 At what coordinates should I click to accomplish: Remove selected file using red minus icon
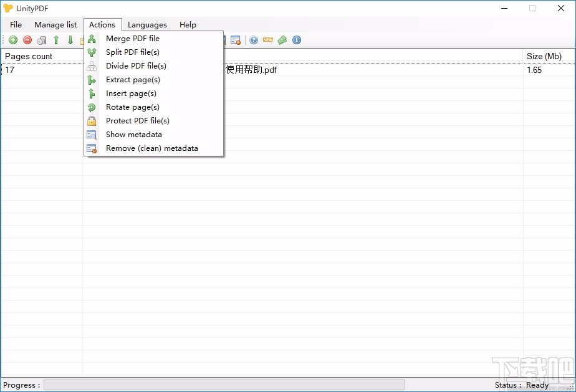click(26, 39)
